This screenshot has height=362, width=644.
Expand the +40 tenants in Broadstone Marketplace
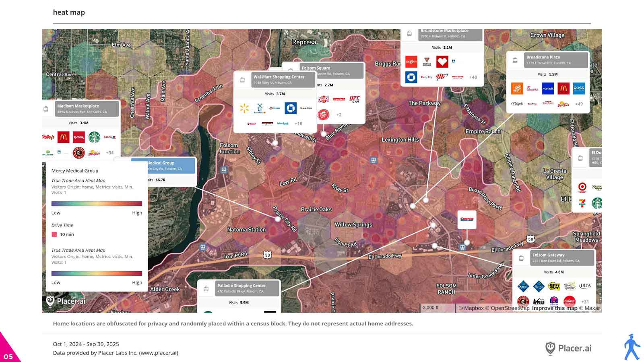click(x=473, y=77)
